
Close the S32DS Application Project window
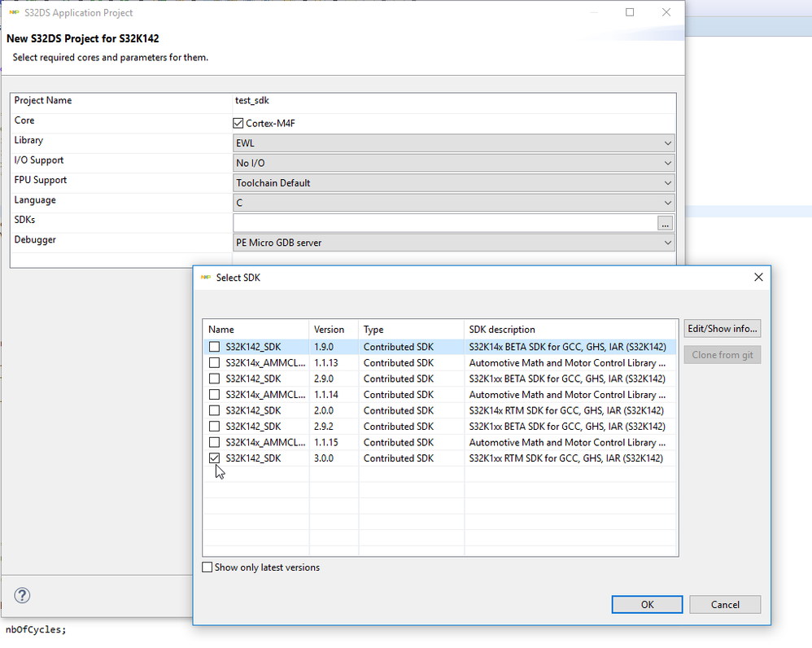(x=666, y=12)
